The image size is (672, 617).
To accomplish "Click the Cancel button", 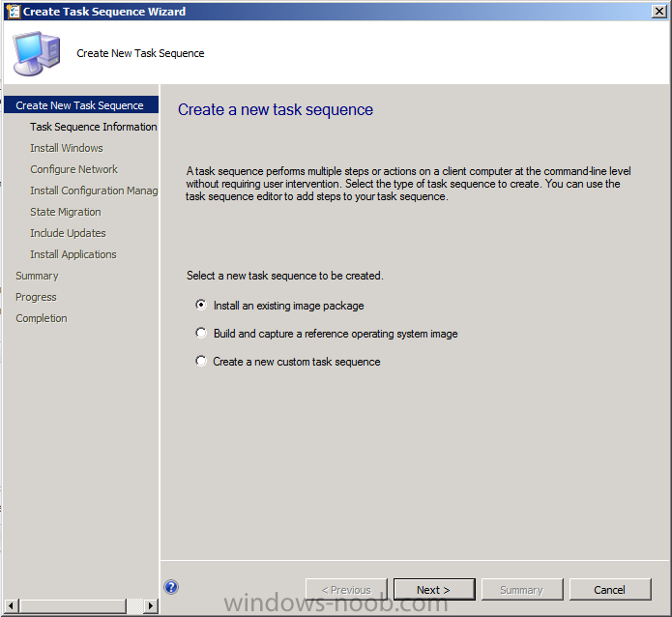I will click(x=610, y=590).
